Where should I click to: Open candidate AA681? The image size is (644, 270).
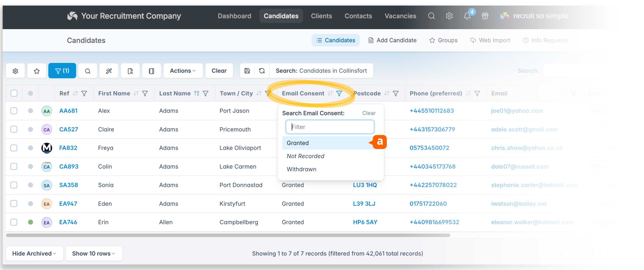click(x=68, y=111)
